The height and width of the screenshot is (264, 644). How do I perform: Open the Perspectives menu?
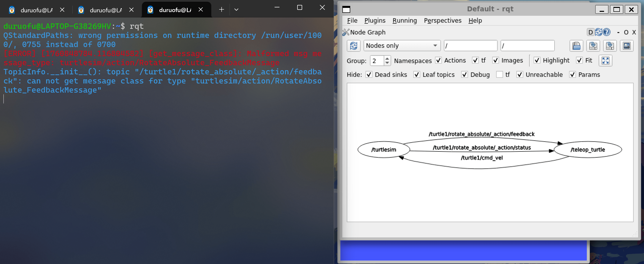pos(442,20)
